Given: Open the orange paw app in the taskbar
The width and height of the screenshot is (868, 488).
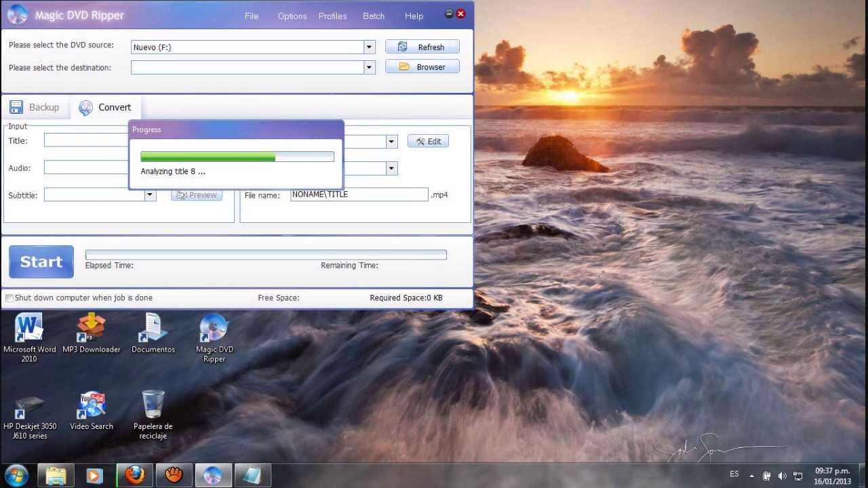Looking at the screenshot, I should [x=174, y=476].
